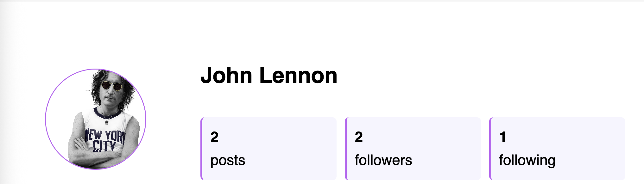This screenshot has width=644, height=184.
Task: Click John Lennon's profile picture
Action: coord(96,119)
